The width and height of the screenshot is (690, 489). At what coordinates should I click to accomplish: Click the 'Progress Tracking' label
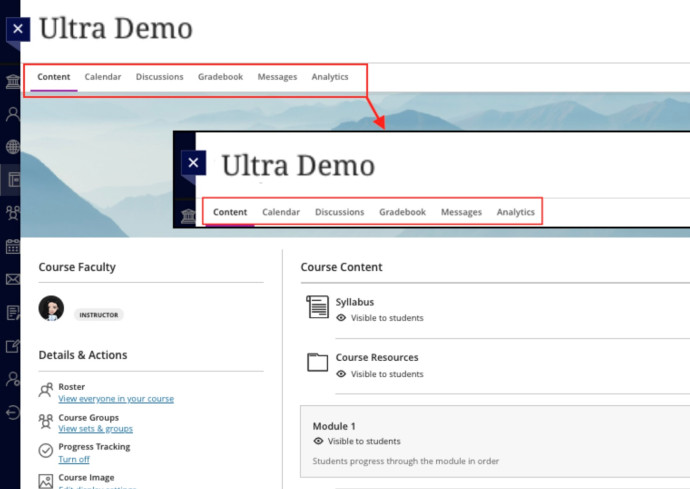[94, 447]
